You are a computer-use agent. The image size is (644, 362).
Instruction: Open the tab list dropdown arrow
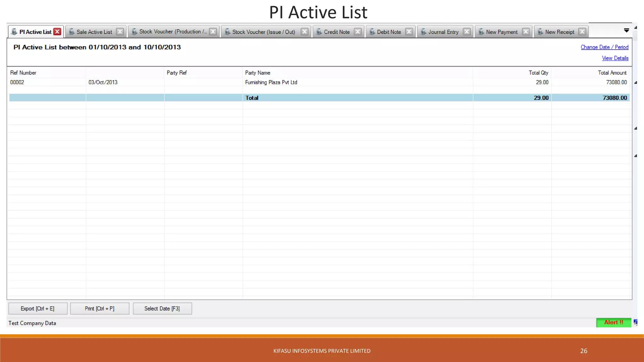click(x=626, y=30)
